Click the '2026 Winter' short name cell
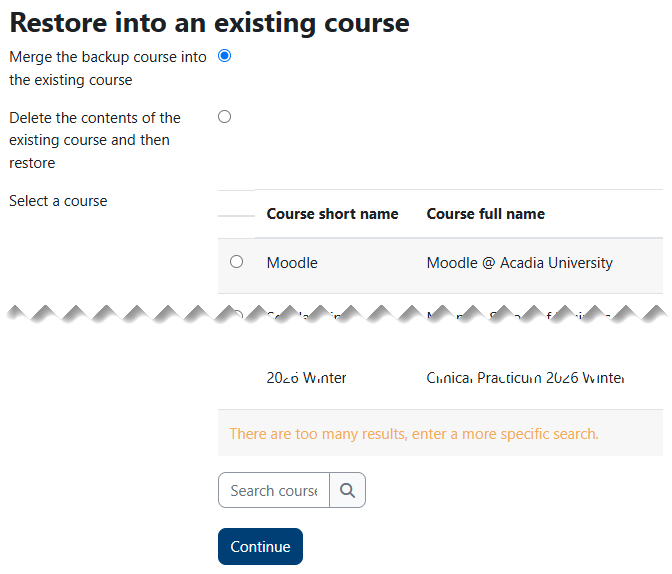 tap(306, 378)
